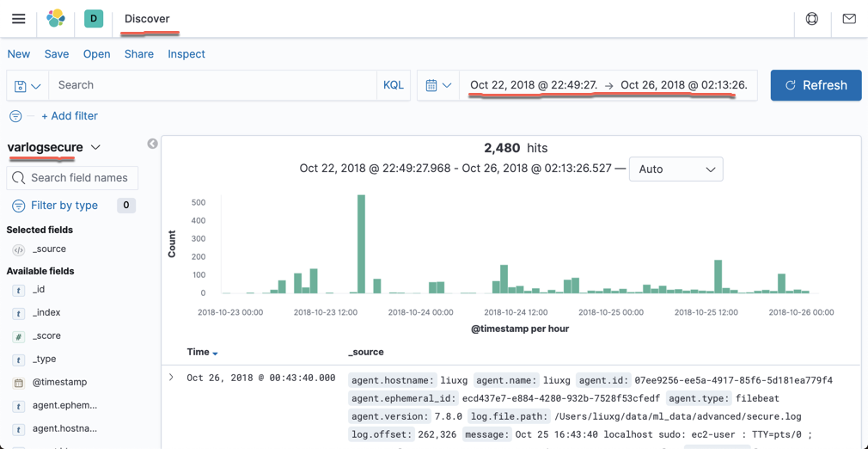Open calendar quick date menu
The image size is (868, 449).
438,85
